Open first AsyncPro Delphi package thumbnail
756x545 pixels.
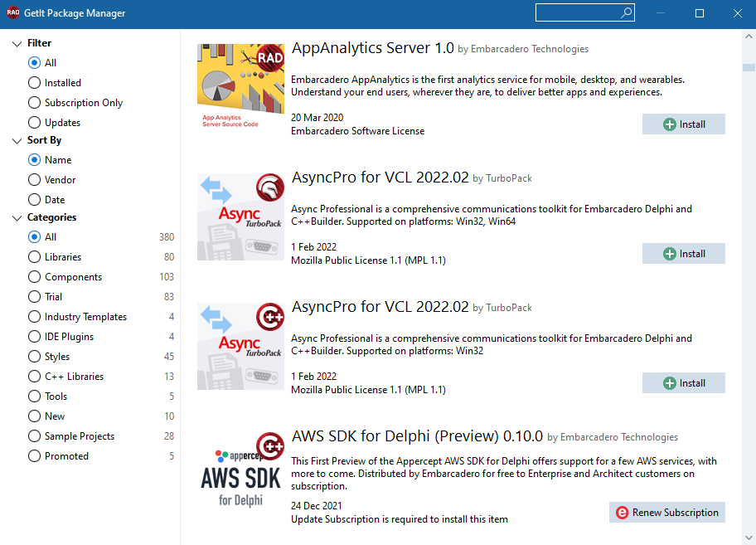click(240, 217)
